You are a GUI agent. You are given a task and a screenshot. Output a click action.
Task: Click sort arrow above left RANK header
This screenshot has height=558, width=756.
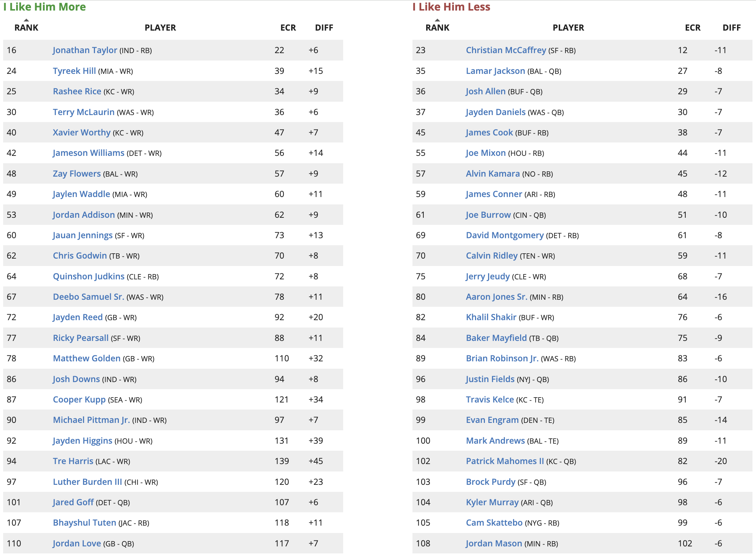tap(26, 20)
